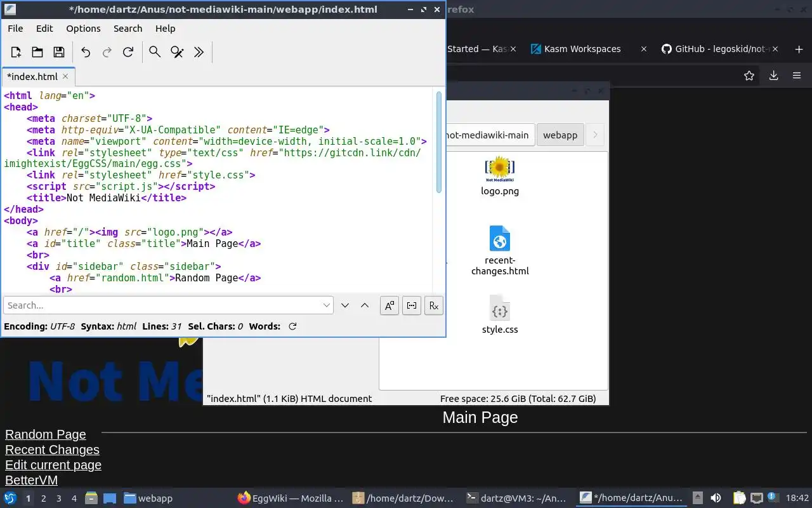Open the volume control in system tray
The width and height of the screenshot is (812, 508).
pos(716,498)
